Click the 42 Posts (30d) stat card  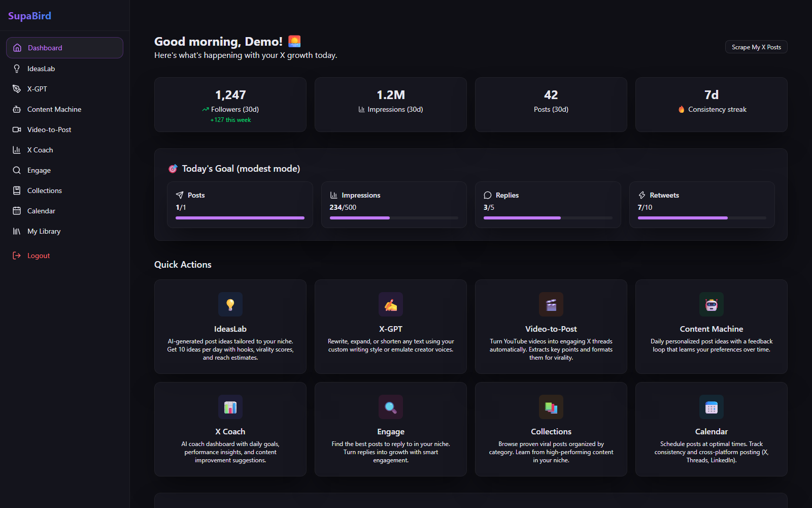click(x=551, y=105)
